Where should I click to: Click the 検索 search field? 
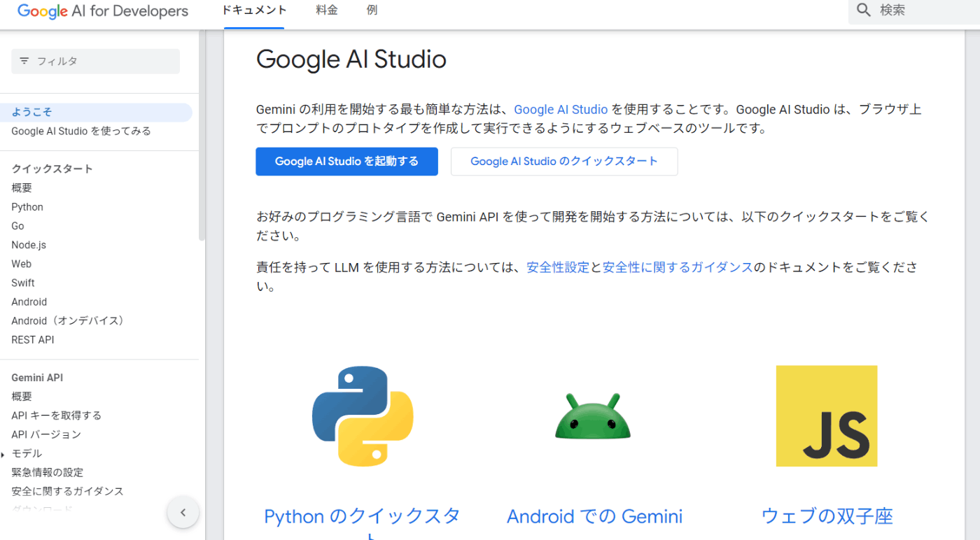tap(914, 10)
